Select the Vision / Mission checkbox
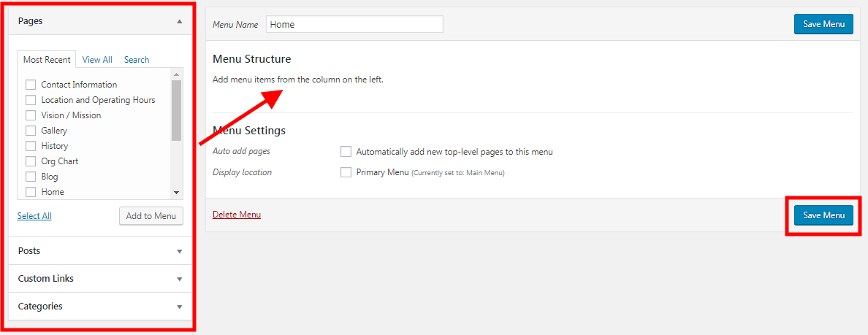 (x=31, y=115)
